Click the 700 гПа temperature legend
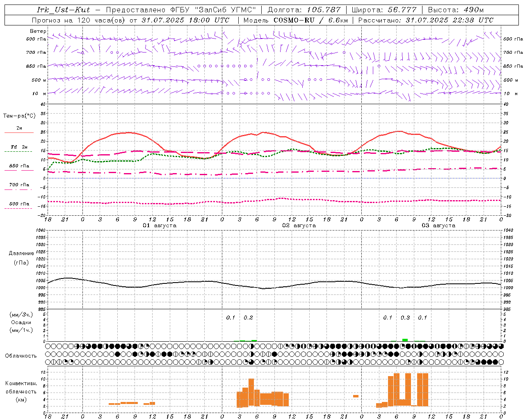Image resolution: width=525 pixels, height=420 pixels. pyautogui.click(x=19, y=185)
